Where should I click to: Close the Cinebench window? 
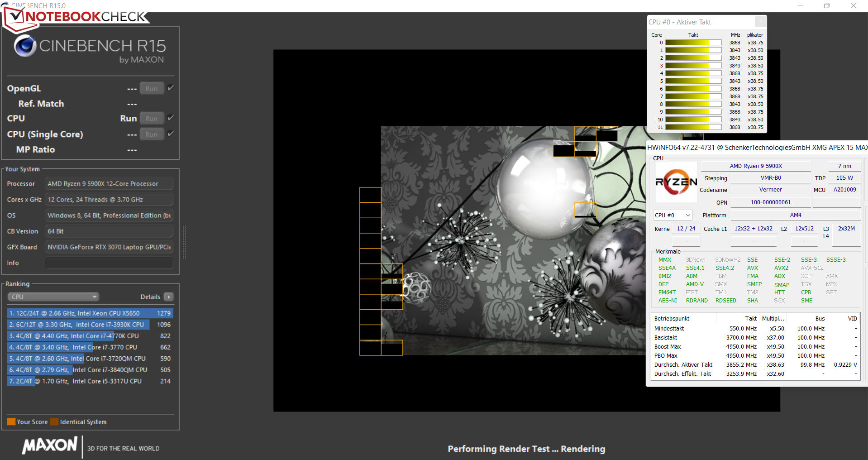854,5
